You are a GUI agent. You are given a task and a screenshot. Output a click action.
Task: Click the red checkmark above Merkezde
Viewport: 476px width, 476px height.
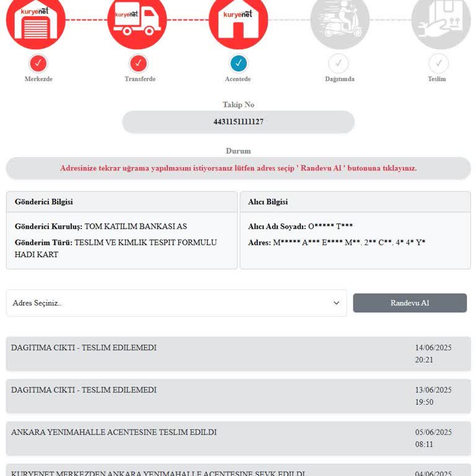point(38,63)
